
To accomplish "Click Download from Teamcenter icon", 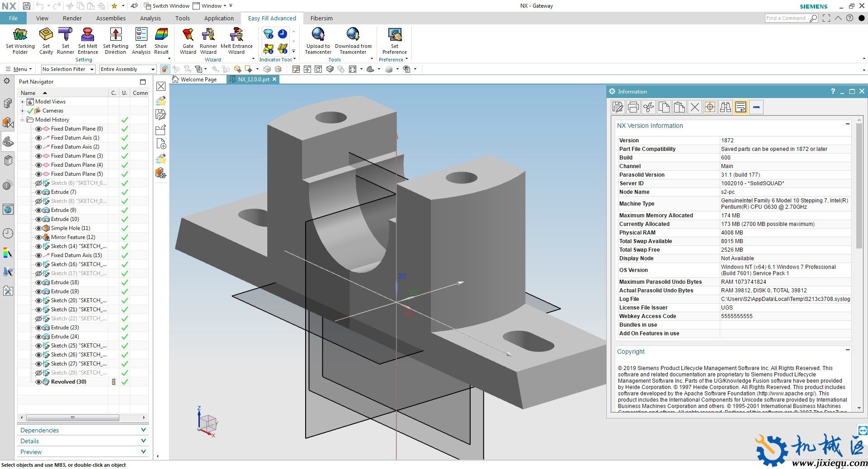I will (x=353, y=41).
